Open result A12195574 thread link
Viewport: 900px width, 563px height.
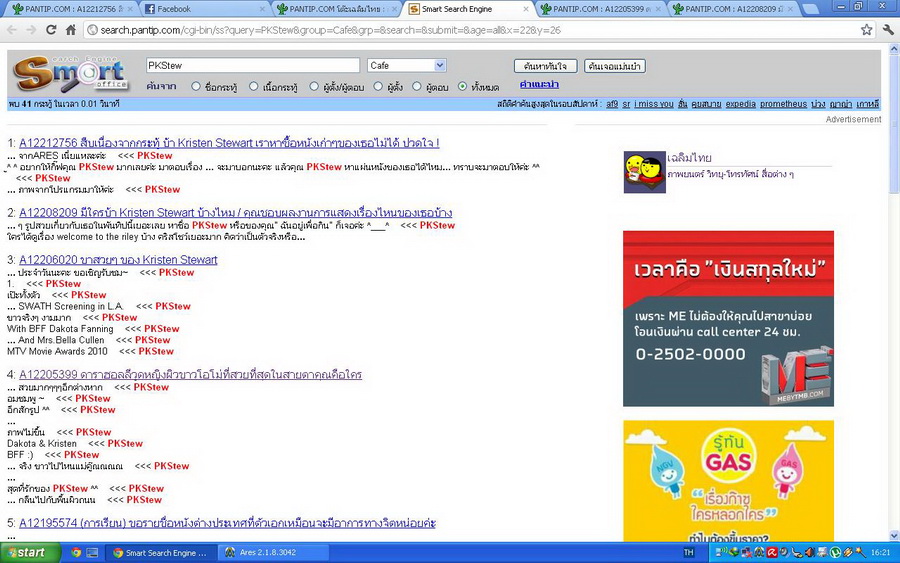[227, 523]
